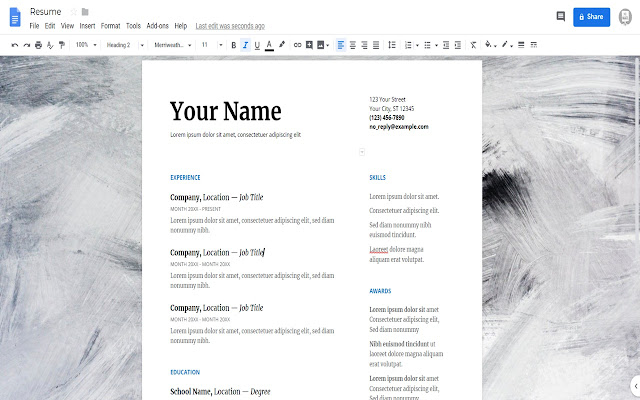Click the blue Share button
The image size is (640, 400).
click(x=591, y=17)
